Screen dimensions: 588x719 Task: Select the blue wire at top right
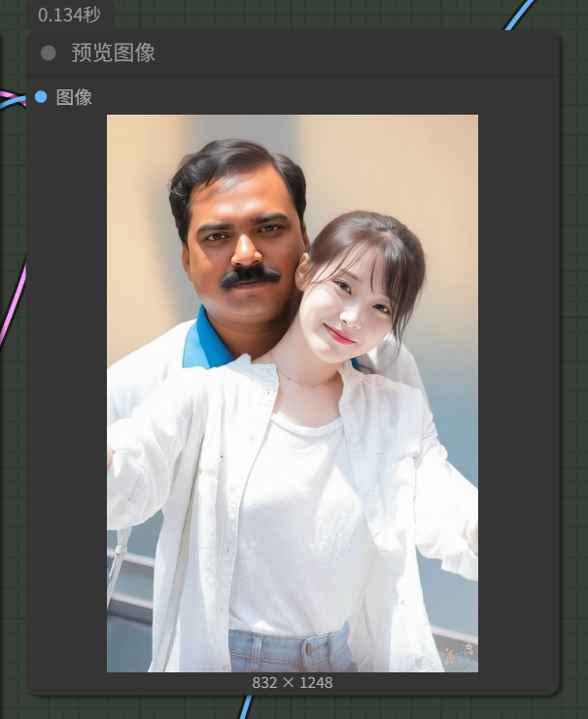[522, 14]
